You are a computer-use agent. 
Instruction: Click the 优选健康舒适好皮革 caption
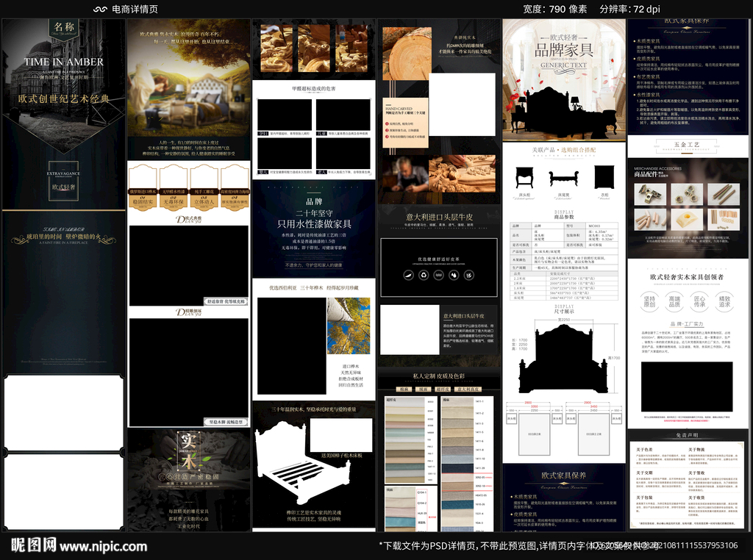pyautogui.click(x=438, y=259)
